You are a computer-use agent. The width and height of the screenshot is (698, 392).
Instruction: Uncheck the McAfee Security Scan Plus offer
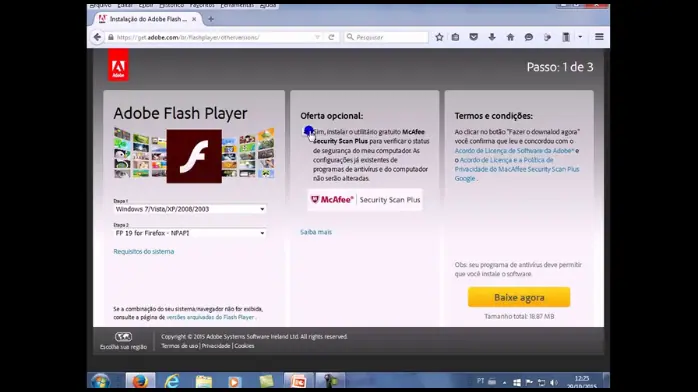(x=308, y=132)
